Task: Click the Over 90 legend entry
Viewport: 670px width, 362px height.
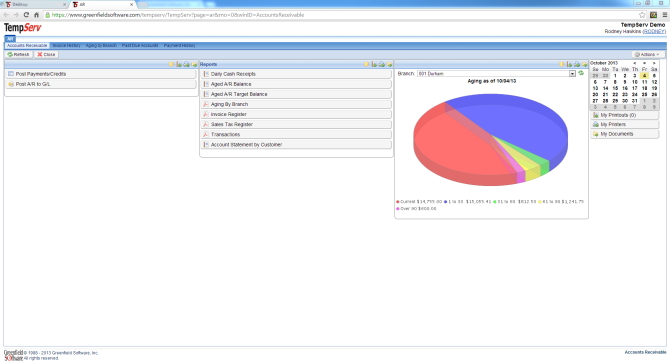Action: pyautogui.click(x=416, y=209)
